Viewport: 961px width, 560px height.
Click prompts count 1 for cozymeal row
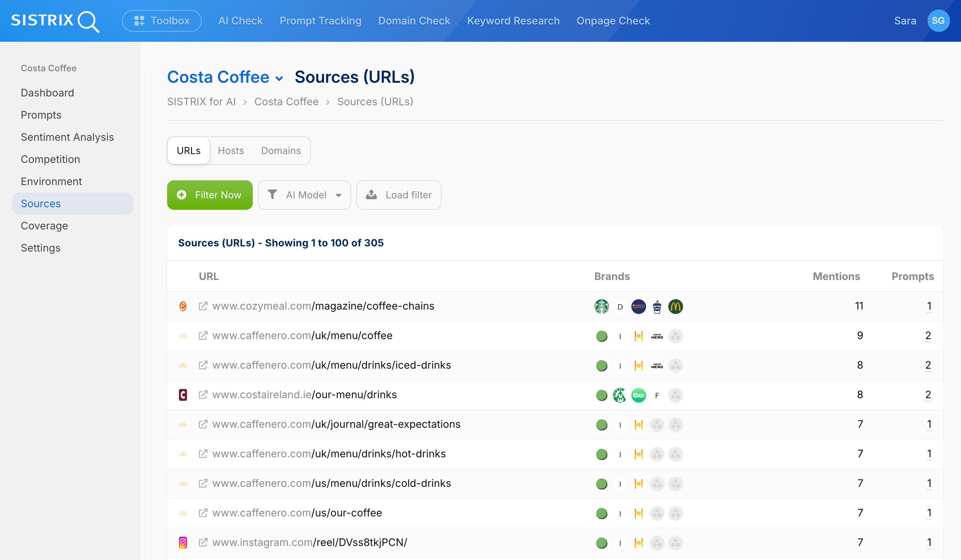click(929, 306)
